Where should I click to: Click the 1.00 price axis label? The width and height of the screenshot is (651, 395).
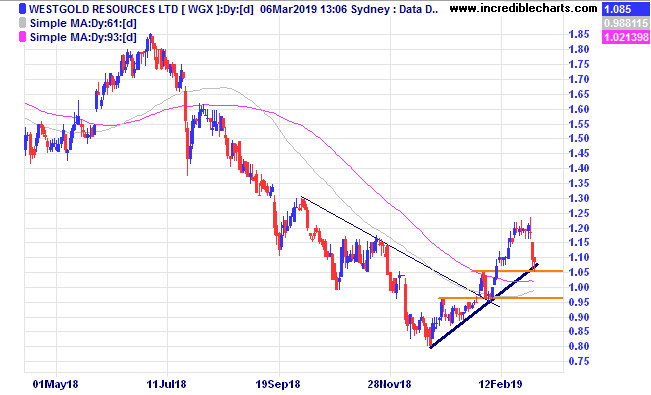click(579, 287)
